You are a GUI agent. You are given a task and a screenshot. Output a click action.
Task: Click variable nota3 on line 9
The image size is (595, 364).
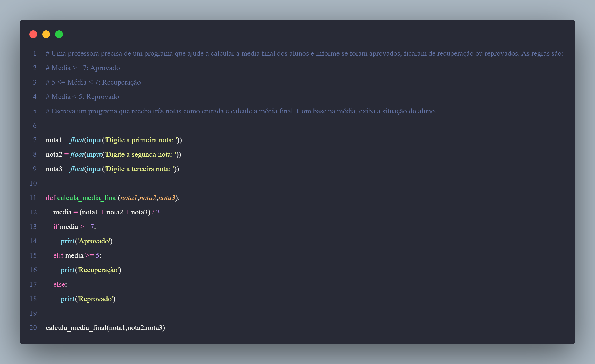coord(54,169)
